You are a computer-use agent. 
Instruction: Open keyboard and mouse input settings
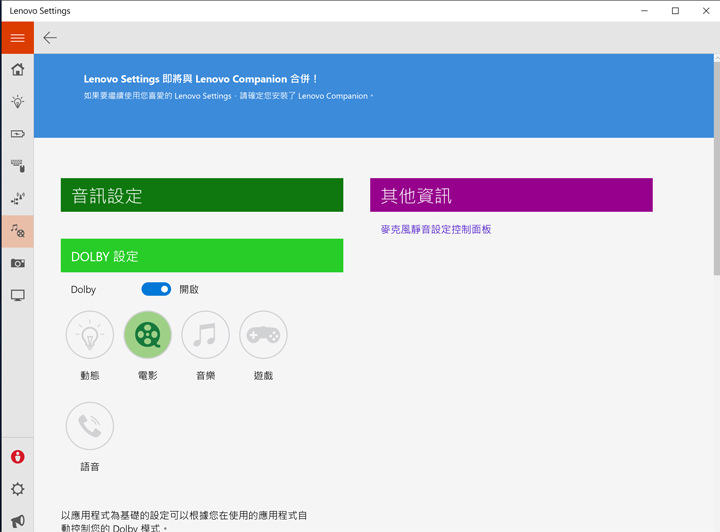(17, 166)
